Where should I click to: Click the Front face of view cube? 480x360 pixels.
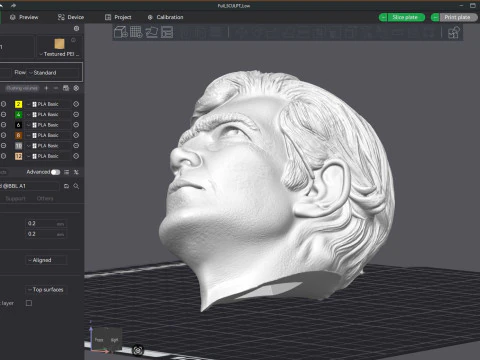click(99, 339)
